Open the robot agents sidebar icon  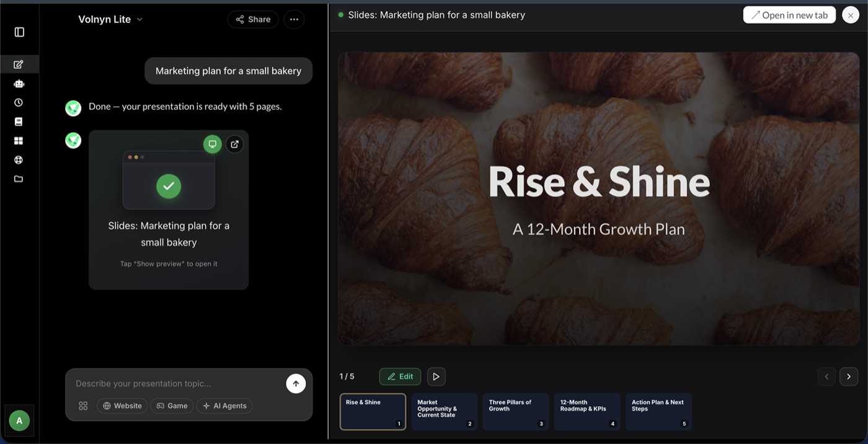[x=19, y=84]
